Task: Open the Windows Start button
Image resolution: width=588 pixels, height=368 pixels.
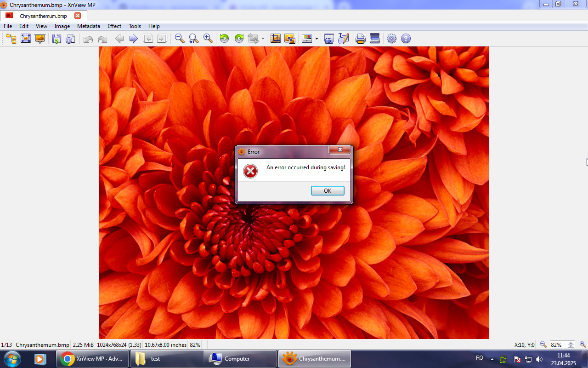Action: 12,359
